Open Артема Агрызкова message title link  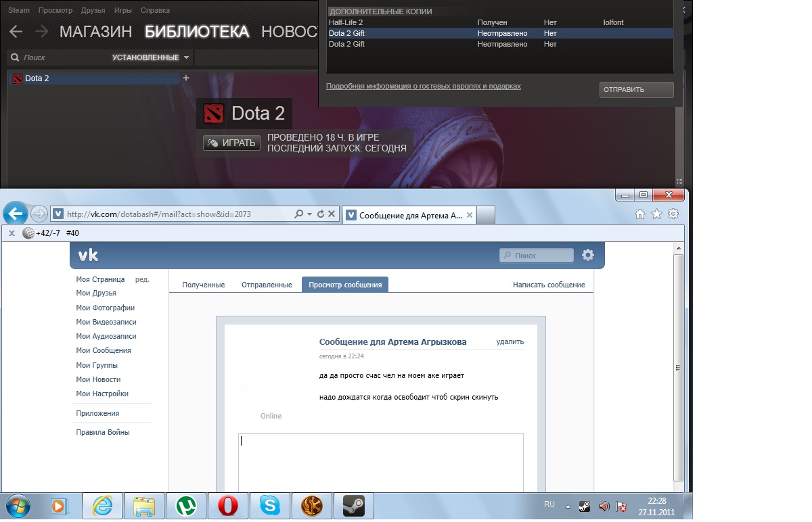coord(427,342)
